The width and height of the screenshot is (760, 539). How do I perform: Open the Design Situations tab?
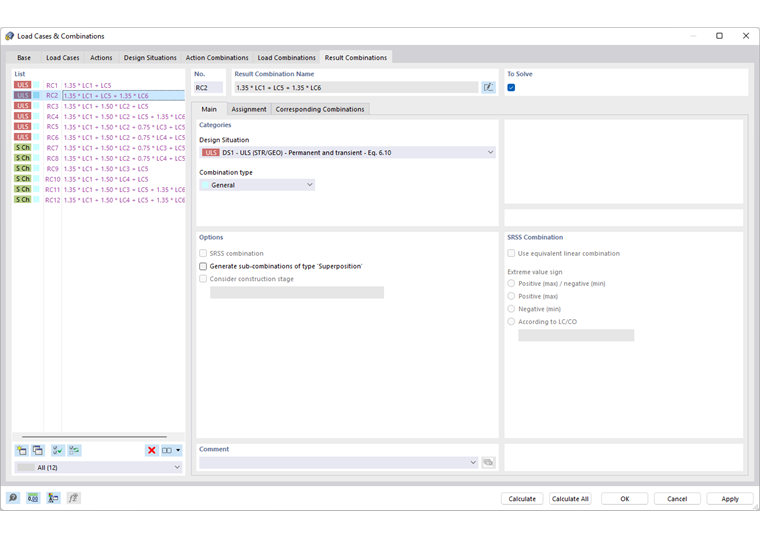click(x=150, y=57)
